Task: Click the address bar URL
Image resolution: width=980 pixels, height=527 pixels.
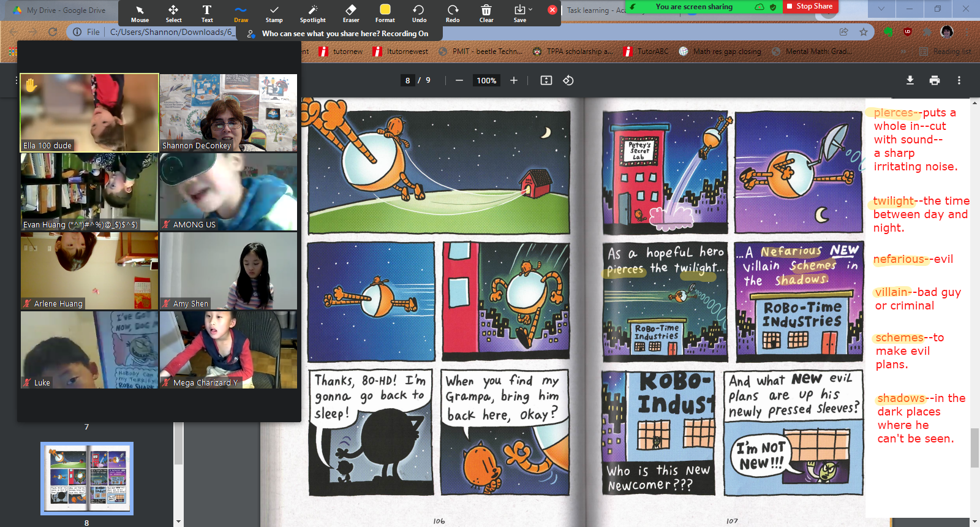Action: pyautogui.click(x=171, y=32)
